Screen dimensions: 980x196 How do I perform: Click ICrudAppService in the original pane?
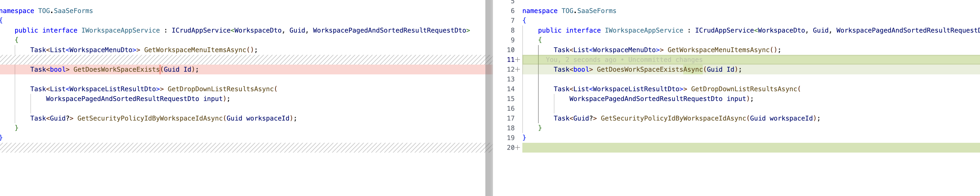click(201, 30)
